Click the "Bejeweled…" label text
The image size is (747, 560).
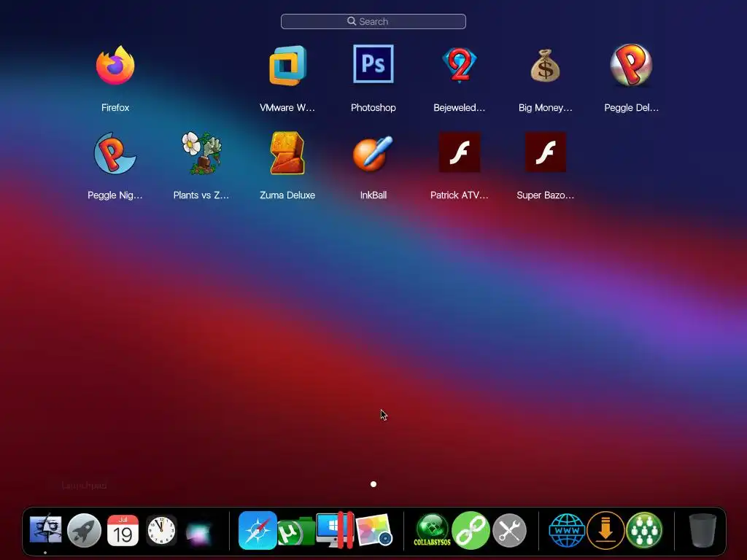460,108
